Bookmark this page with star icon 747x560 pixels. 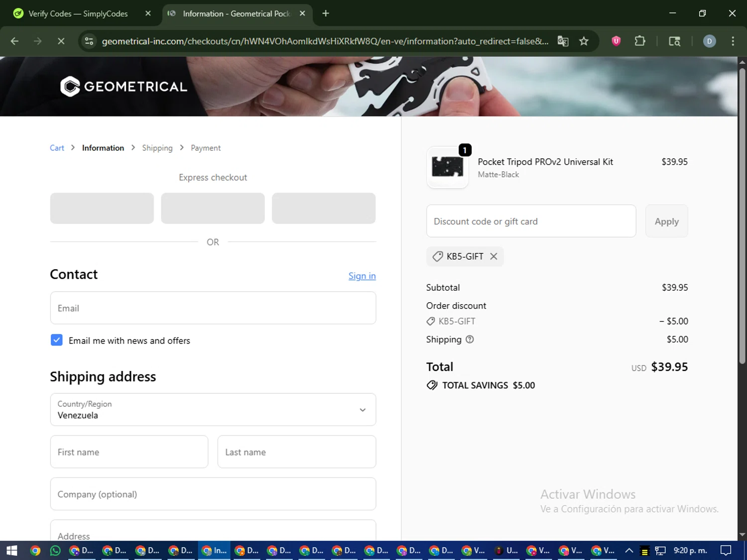[584, 41]
